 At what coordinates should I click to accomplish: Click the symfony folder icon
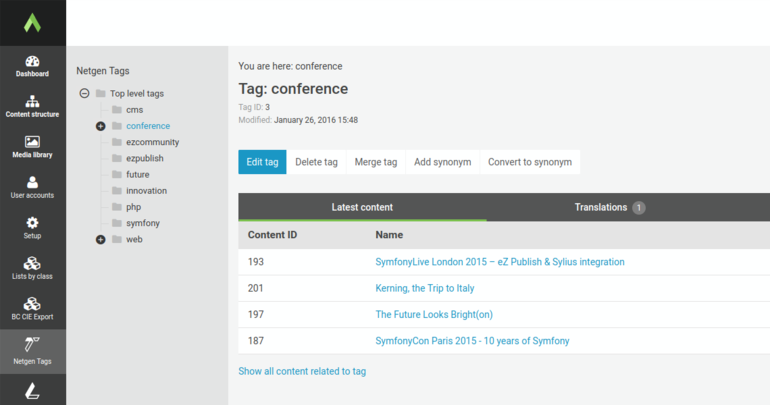tap(117, 223)
